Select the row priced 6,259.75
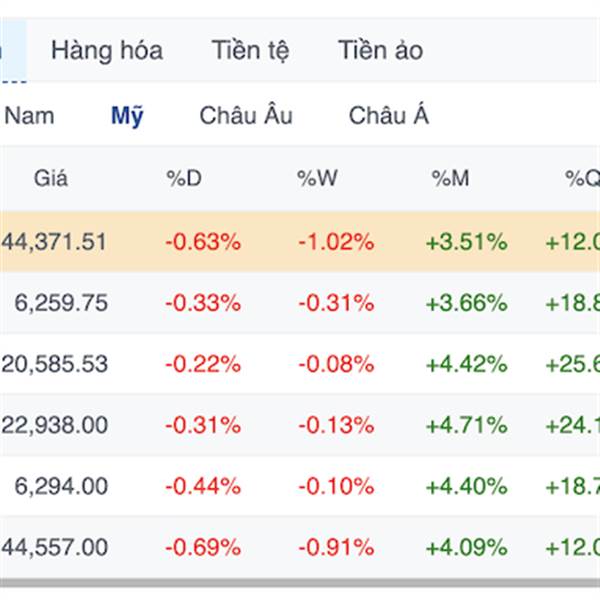 300,303
